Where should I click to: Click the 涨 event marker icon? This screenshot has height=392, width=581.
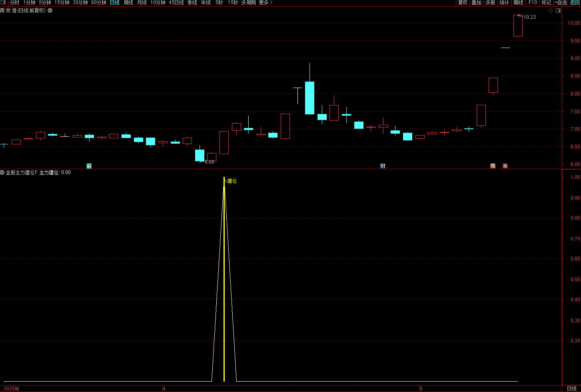(x=505, y=166)
